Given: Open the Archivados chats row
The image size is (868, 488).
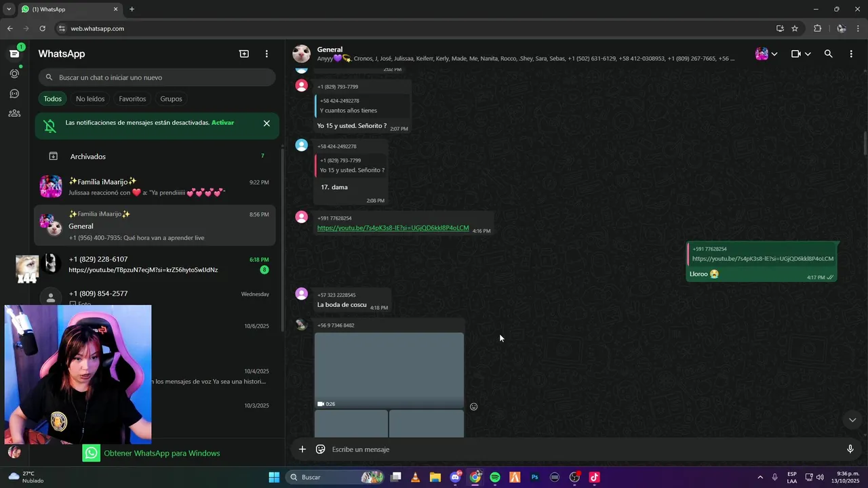Looking at the screenshot, I should point(157,157).
